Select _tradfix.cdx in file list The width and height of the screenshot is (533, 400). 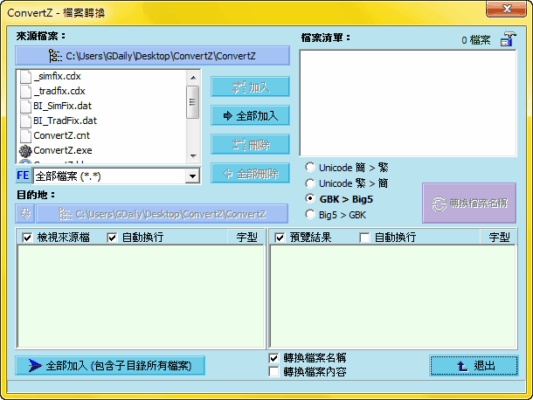point(59,91)
